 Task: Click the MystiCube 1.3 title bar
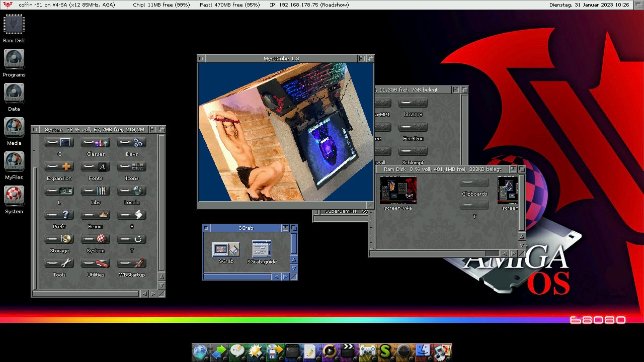(x=281, y=59)
